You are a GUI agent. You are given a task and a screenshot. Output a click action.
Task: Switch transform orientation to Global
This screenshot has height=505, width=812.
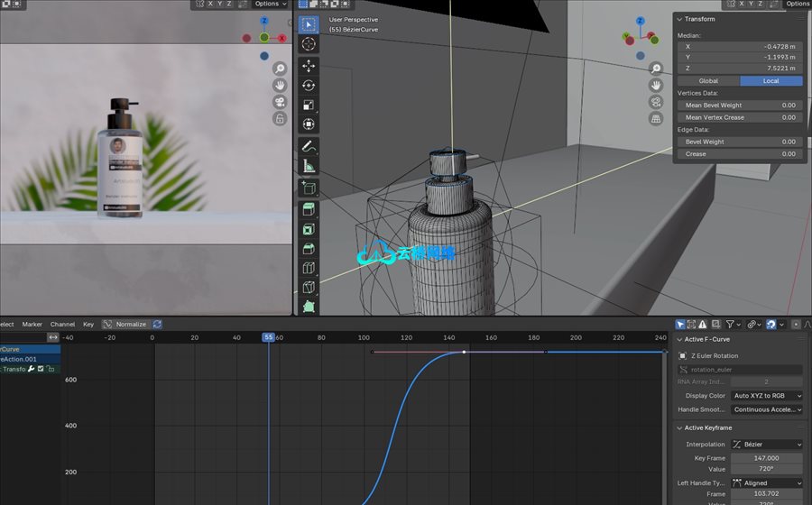(x=708, y=81)
